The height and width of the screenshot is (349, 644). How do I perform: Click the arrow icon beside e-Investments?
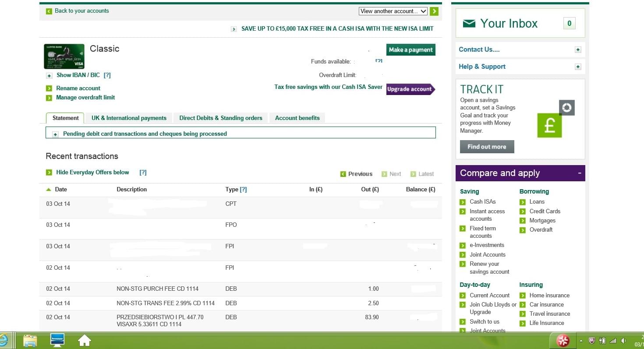pos(463,246)
